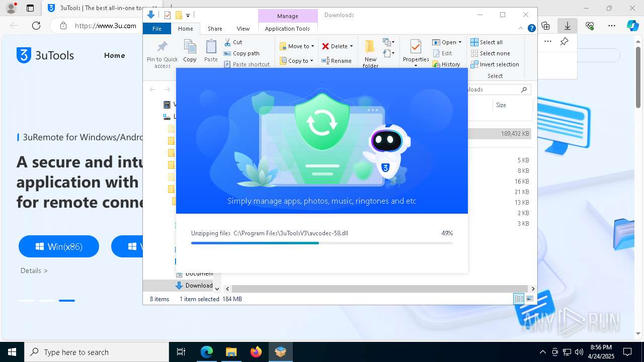Switch to large icons view in status bar
644x362 pixels.
tap(529, 299)
